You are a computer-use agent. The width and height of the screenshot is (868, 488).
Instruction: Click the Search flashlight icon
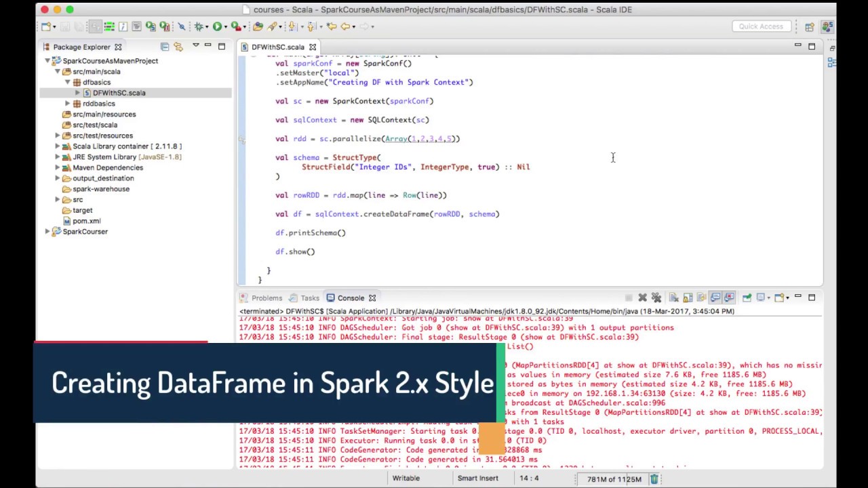(271, 26)
